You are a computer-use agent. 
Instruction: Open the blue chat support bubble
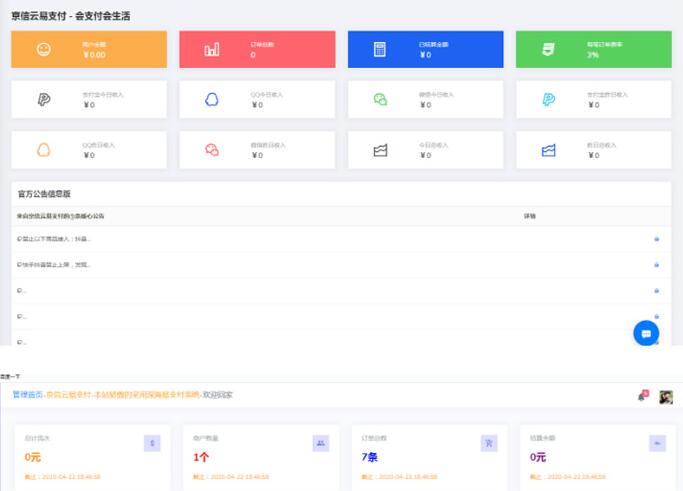pos(646,333)
